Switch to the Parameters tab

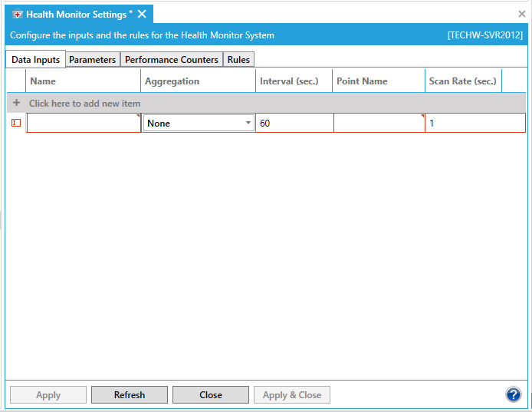click(x=92, y=60)
